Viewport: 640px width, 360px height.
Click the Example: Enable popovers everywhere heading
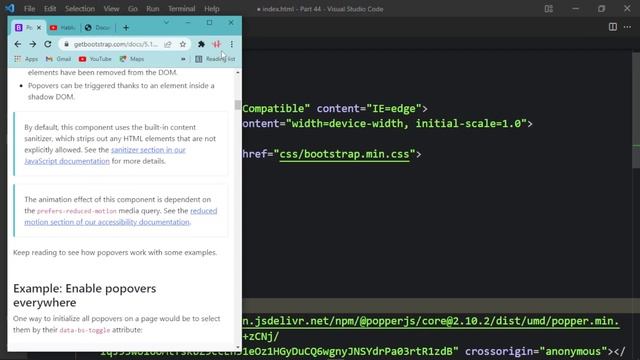click(x=84, y=295)
